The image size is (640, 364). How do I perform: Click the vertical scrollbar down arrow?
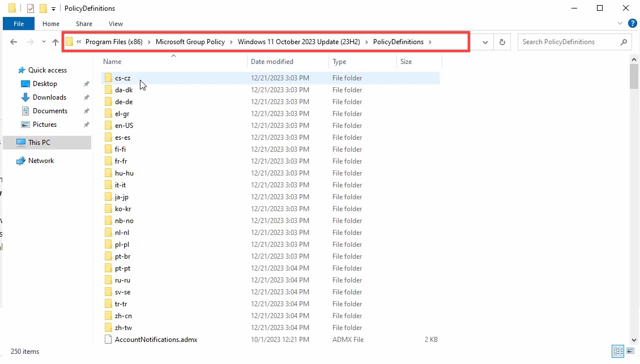pos(633,340)
